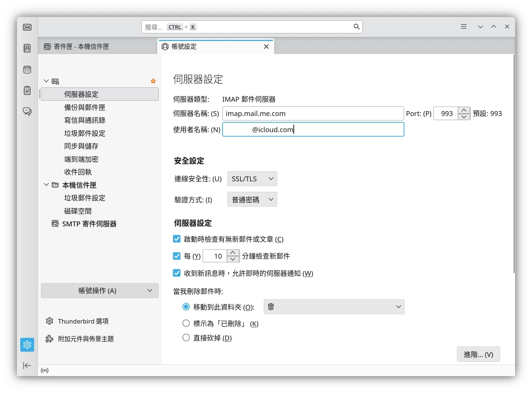Viewport: 532px width, 393px height.
Task: Click the orange star beside the account
Action: point(153,81)
